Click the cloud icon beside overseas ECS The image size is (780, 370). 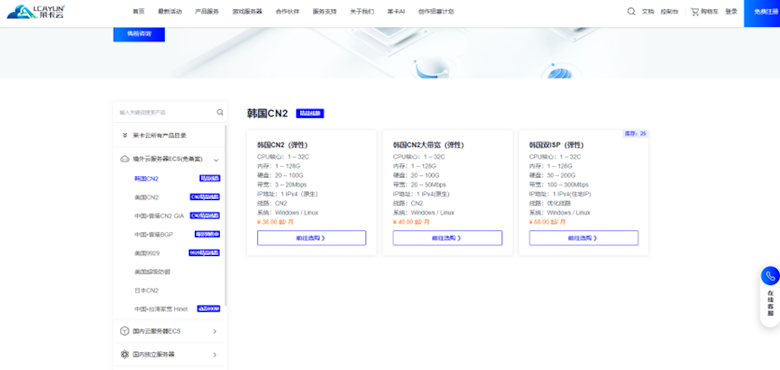coord(125,159)
